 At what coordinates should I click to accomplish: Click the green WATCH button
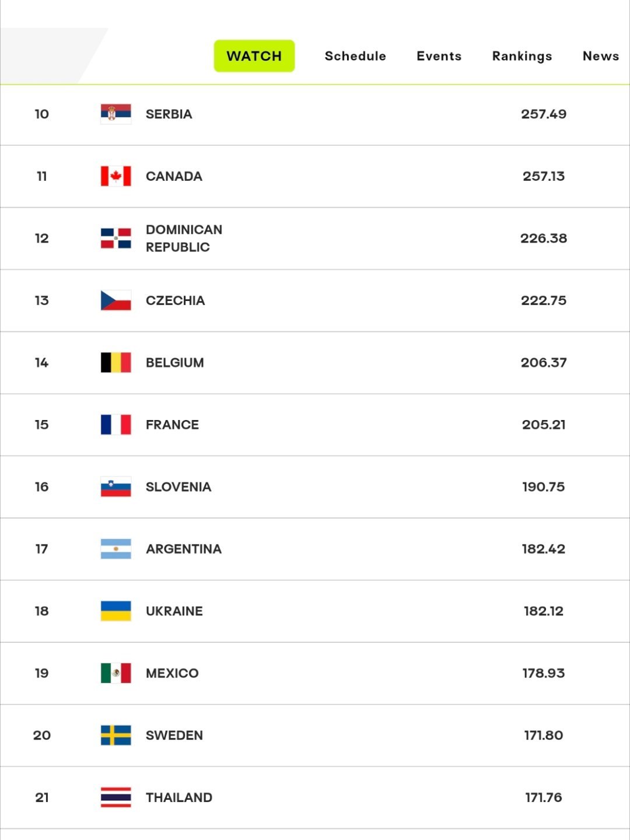[254, 56]
